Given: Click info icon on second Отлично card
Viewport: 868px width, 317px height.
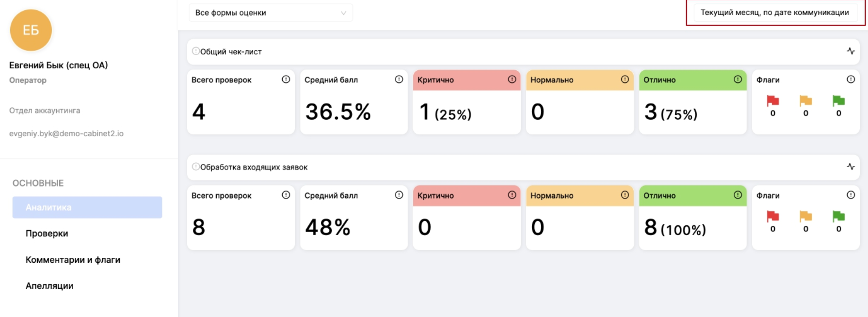Looking at the screenshot, I should [738, 195].
